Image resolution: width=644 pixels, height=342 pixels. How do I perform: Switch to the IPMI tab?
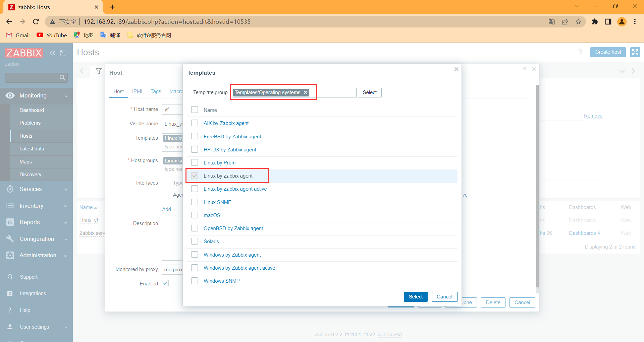pyautogui.click(x=137, y=91)
